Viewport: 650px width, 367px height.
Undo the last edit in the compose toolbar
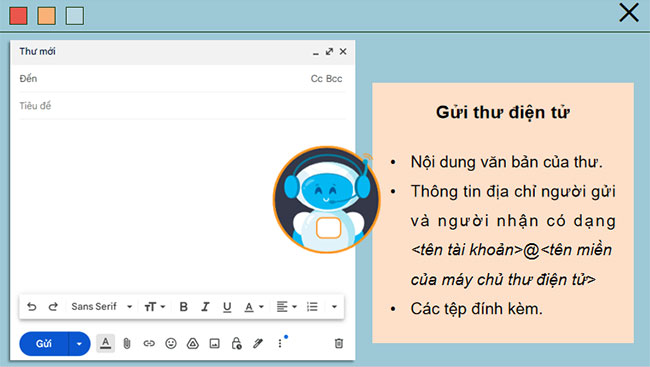(32, 307)
